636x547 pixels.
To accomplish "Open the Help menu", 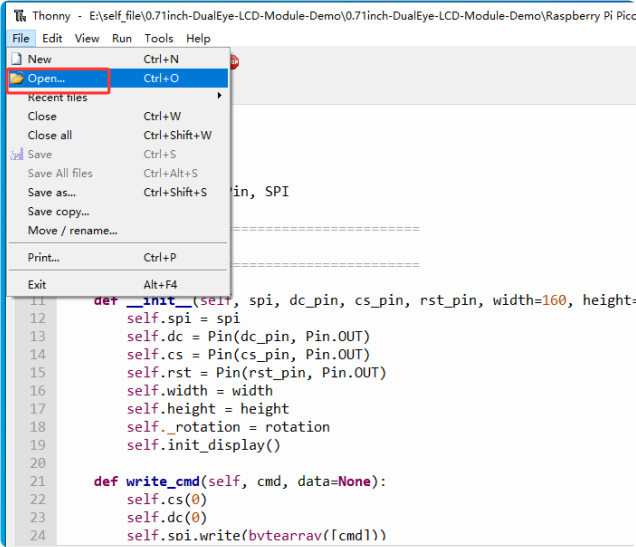I will (198, 38).
